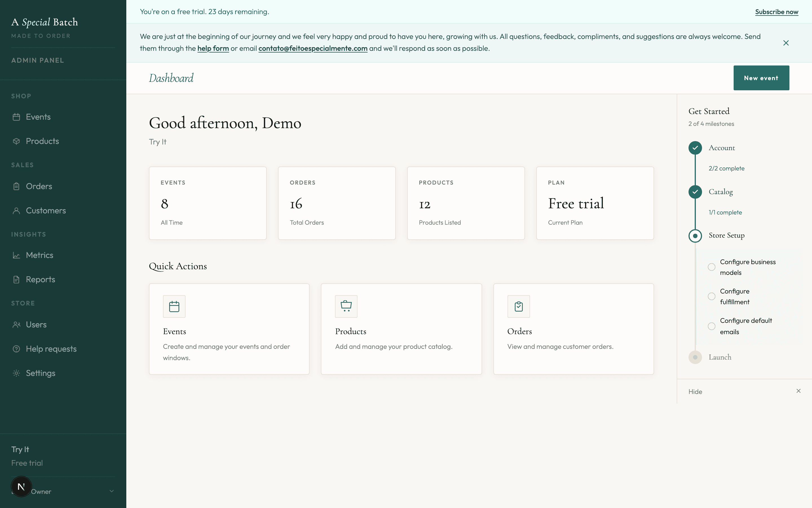Select the Store Setup milestone marker
812x508 pixels.
click(695, 236)
